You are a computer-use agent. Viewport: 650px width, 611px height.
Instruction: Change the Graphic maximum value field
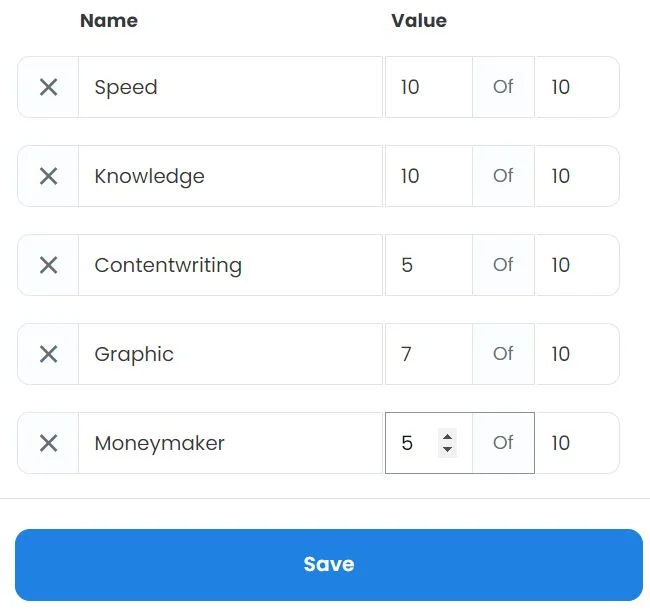point(576,354)
